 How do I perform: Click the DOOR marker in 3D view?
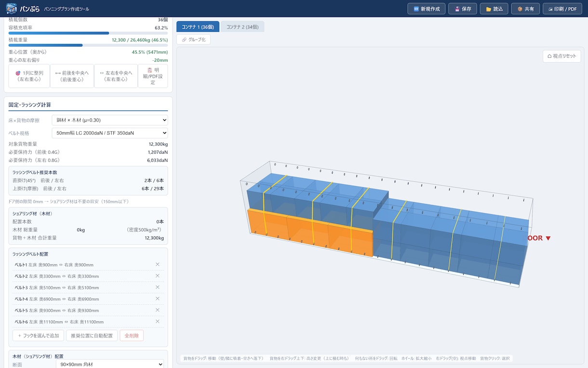[x=539, y=238]
